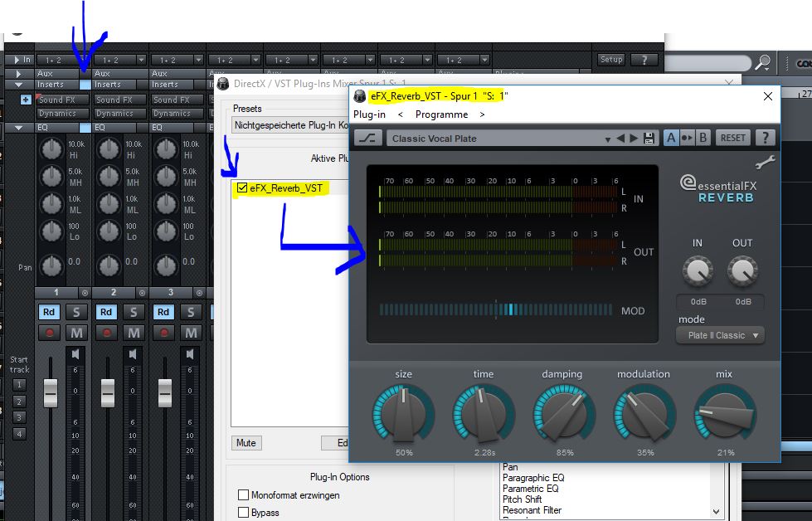The width and height of the screenshot is (812, 521).
Task: Click the RESET button in reverb
Action: (732, 138)
